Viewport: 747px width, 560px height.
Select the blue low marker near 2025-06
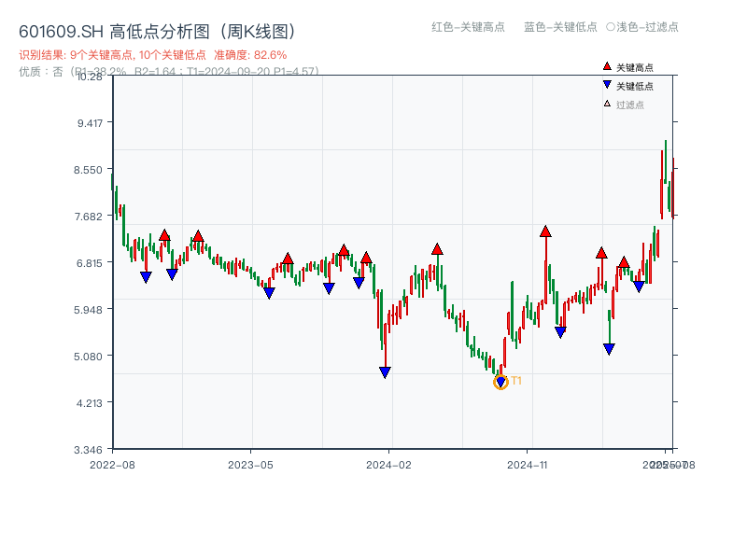(x=639, y=287)
